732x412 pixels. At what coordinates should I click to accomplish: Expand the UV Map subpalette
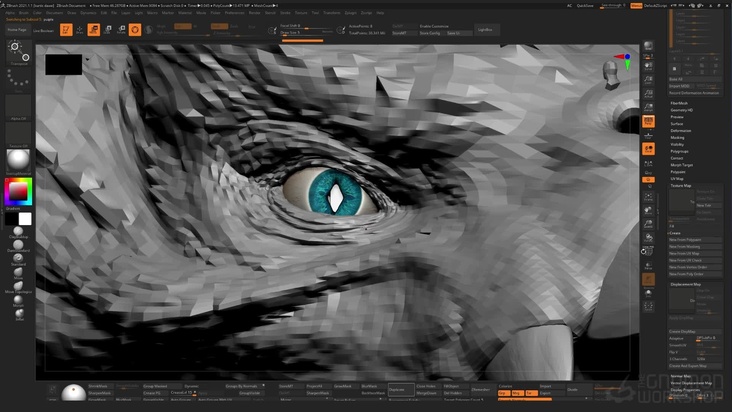click(677, 179)
